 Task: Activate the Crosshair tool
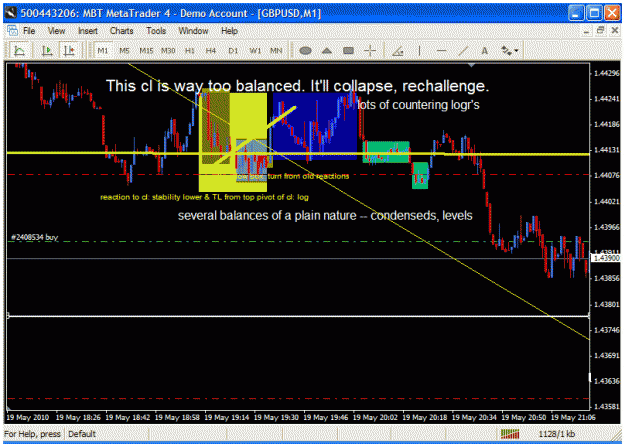pos(370,51)
